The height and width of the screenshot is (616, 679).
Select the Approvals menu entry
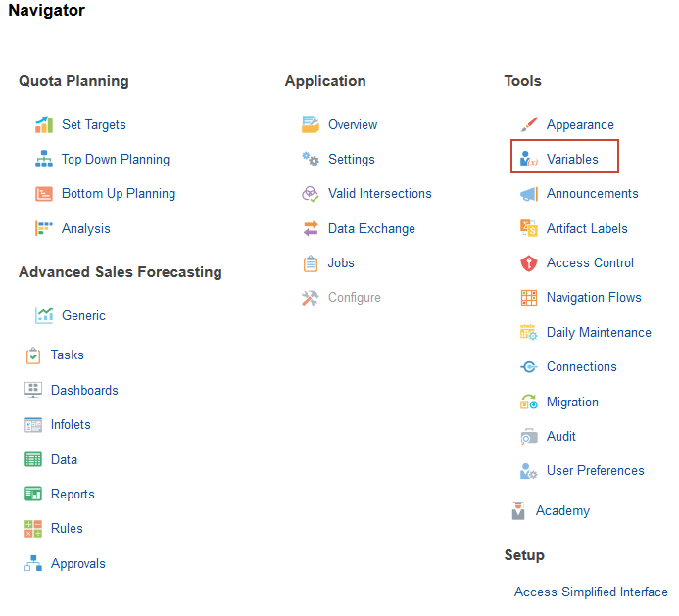77,563
